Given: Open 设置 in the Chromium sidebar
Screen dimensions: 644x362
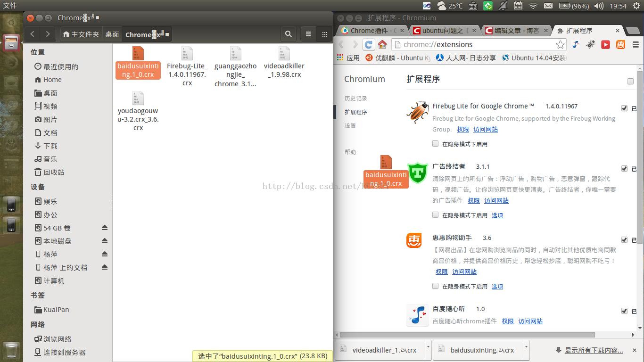Looking at the screenshot, I should pos(350,126).
